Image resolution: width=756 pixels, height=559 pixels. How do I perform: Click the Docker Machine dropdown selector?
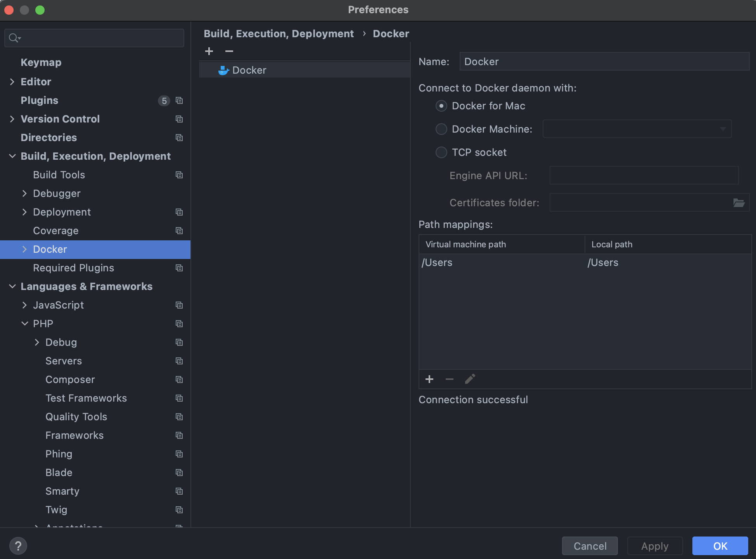point(637,129)
